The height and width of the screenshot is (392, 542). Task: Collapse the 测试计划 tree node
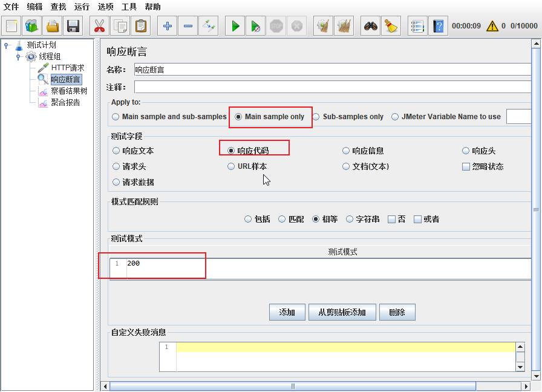[x=7, y=45]
